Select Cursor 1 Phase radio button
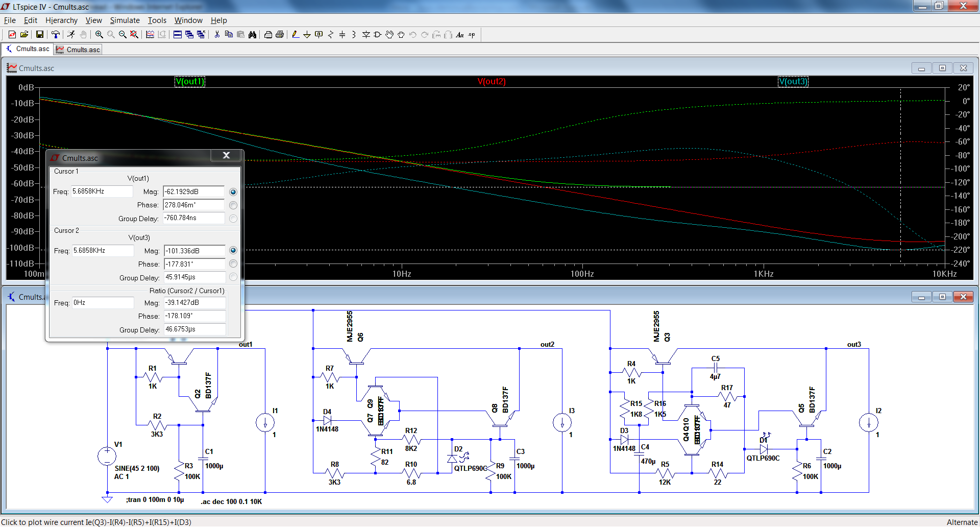 pos(233,205)
